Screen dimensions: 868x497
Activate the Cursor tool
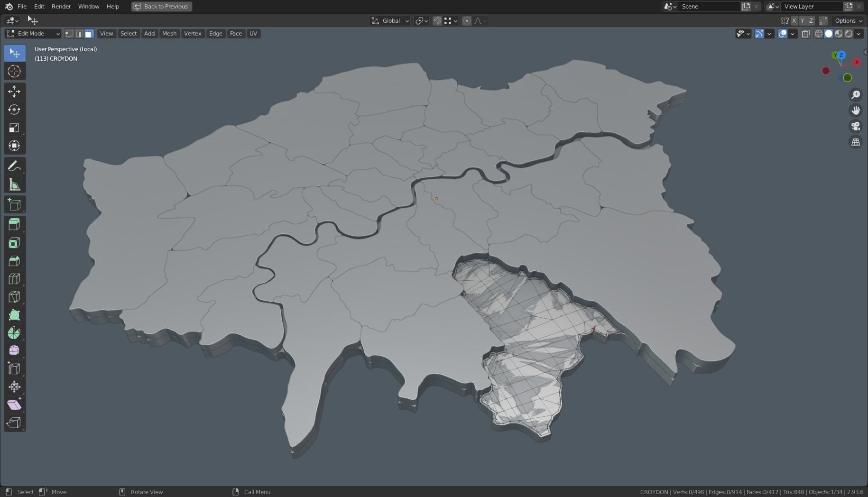[15, 71]
